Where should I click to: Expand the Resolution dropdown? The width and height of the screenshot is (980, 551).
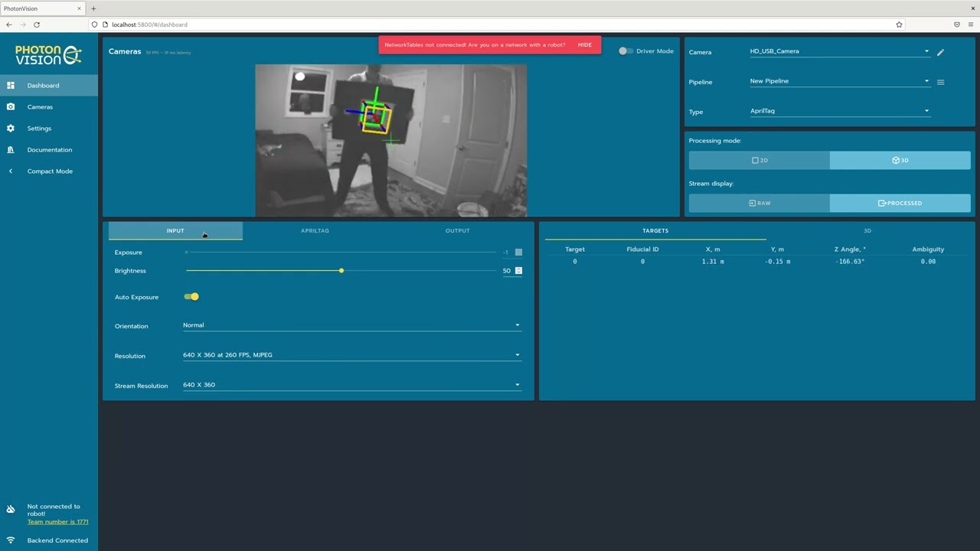coord(352,355)
